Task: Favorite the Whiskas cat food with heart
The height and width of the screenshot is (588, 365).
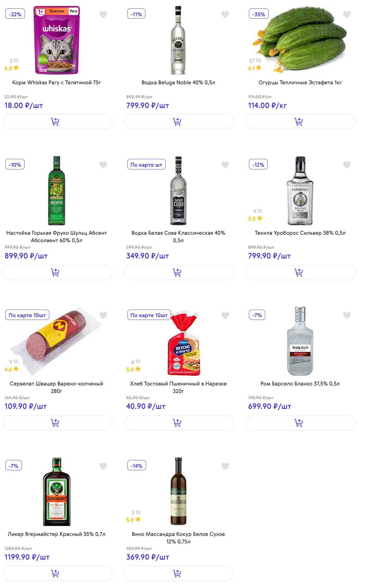Action: point(103,14)
